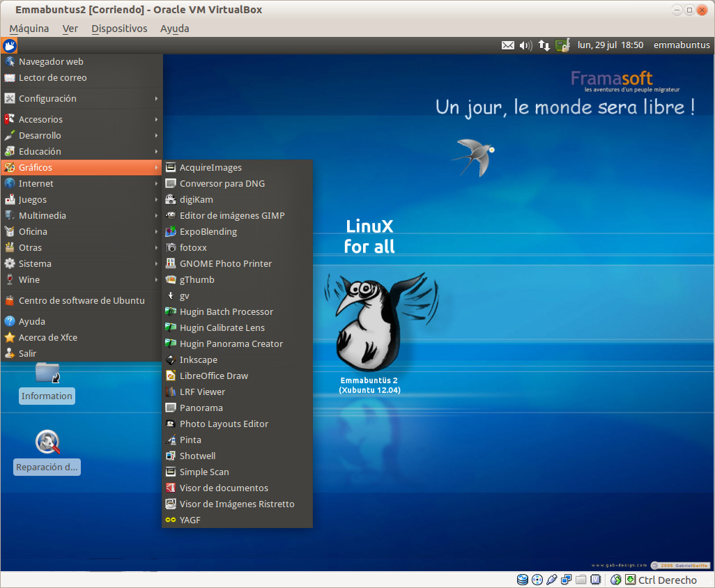
Task: Launch Shotwell photo manager
Action: [197, 456]
